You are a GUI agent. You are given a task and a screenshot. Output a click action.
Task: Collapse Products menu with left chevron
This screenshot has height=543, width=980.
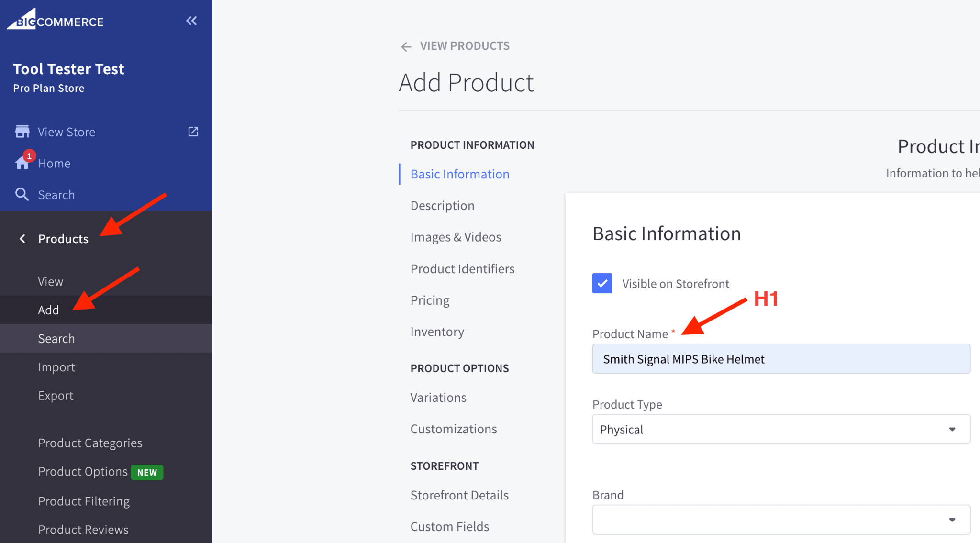coord(22,239)
